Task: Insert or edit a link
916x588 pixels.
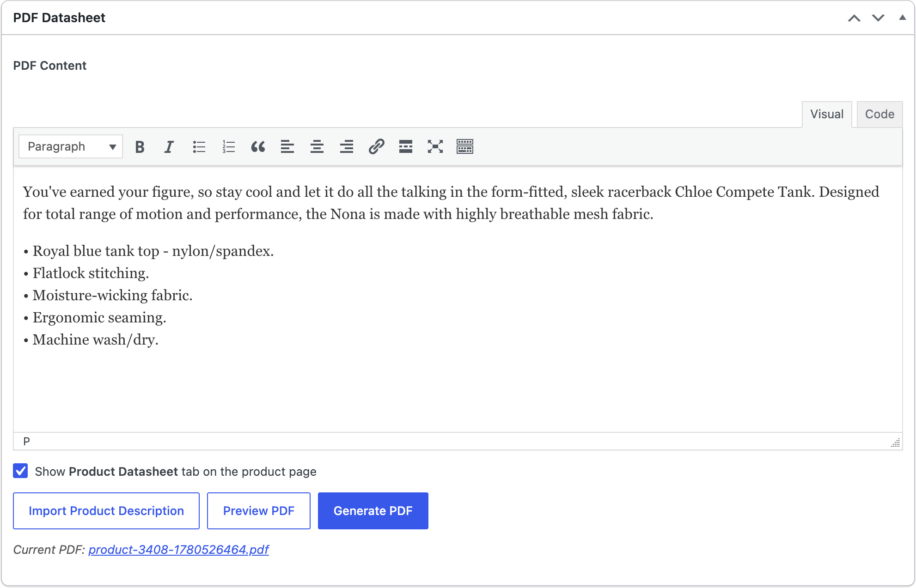Action: (x=376, y=147)
